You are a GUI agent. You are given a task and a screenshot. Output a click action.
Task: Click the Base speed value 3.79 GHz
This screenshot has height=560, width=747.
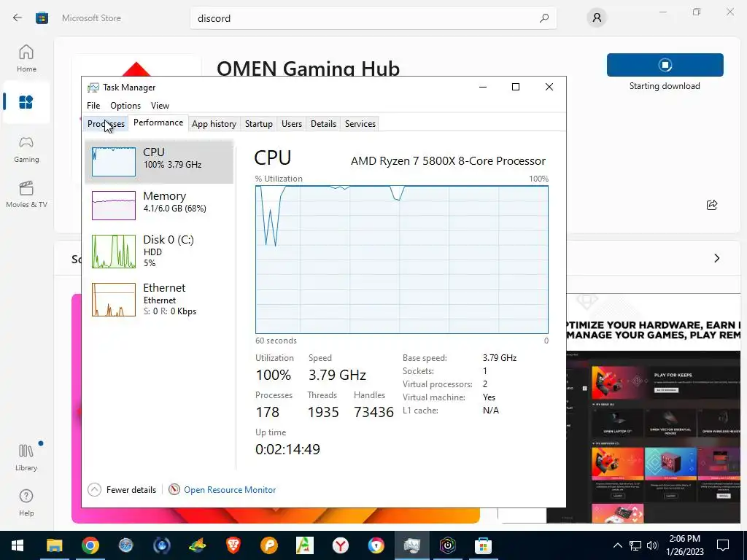point(500,357)
